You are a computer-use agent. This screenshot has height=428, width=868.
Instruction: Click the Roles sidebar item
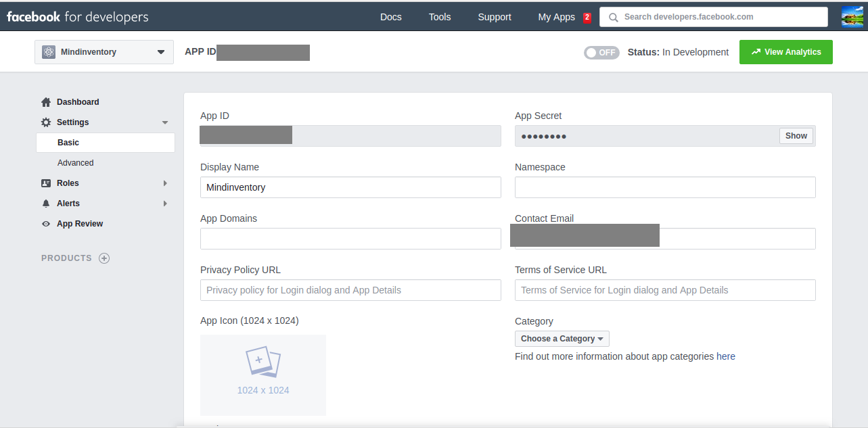[x=68, y=183]
